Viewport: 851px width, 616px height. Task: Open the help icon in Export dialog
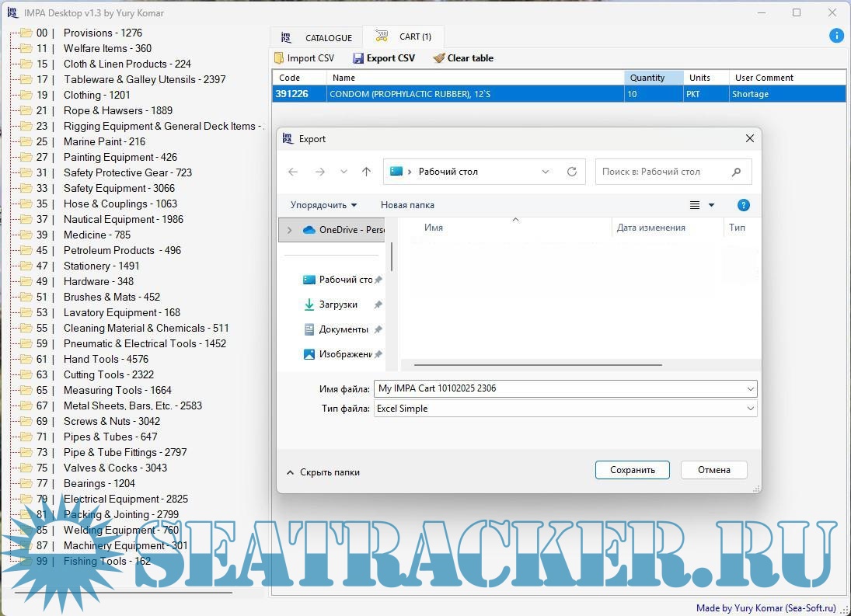pos(743,205)
